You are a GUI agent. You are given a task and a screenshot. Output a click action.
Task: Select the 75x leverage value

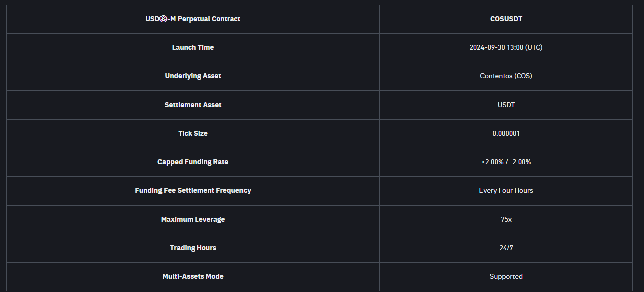coord(506,220)
